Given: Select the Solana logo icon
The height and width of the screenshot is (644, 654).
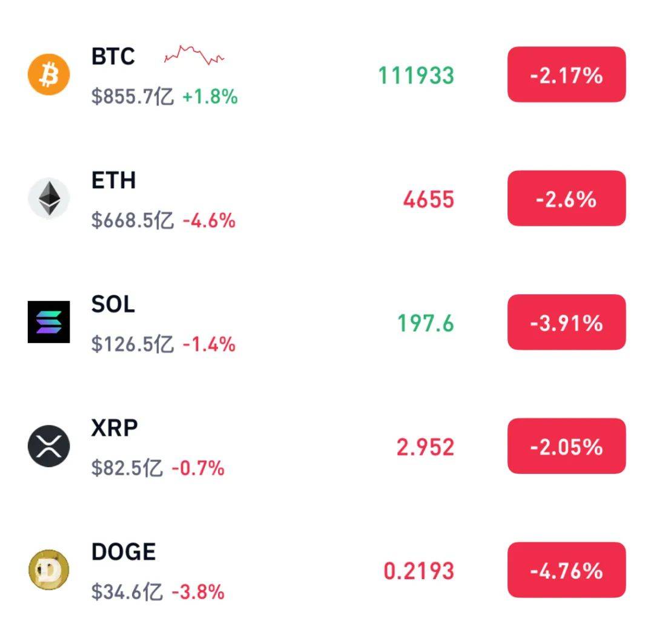Looking at the screenshot, I should point(49,322).
